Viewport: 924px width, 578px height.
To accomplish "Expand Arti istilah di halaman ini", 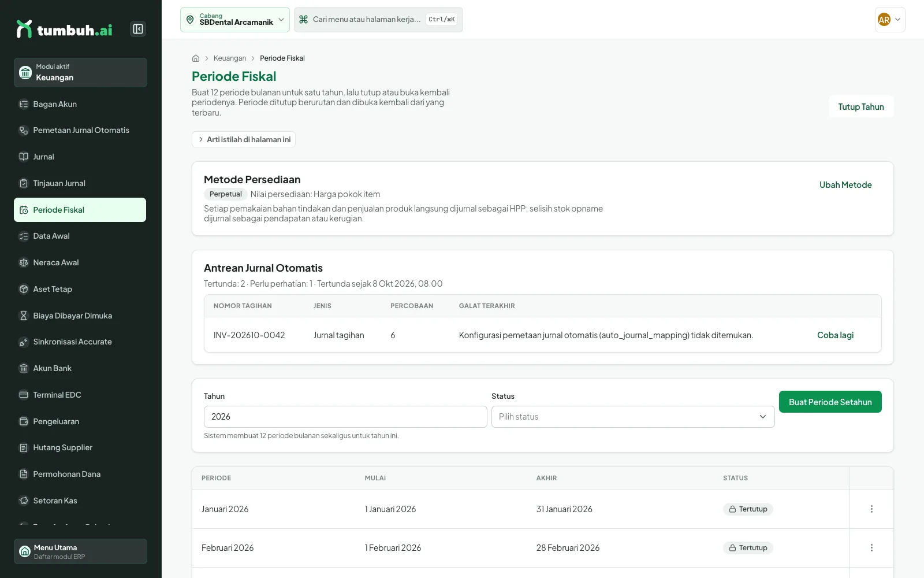I will click(244, 139).
